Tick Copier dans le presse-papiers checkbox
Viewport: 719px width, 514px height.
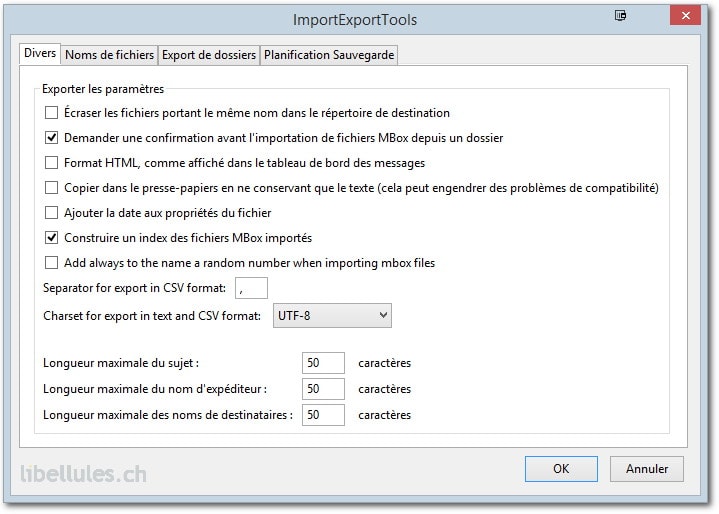51,188
